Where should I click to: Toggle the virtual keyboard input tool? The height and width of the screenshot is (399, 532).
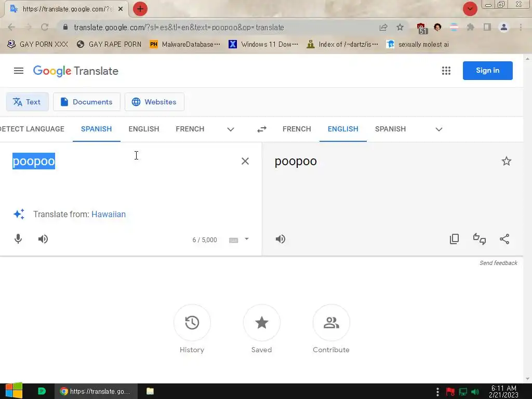point(233,240)
